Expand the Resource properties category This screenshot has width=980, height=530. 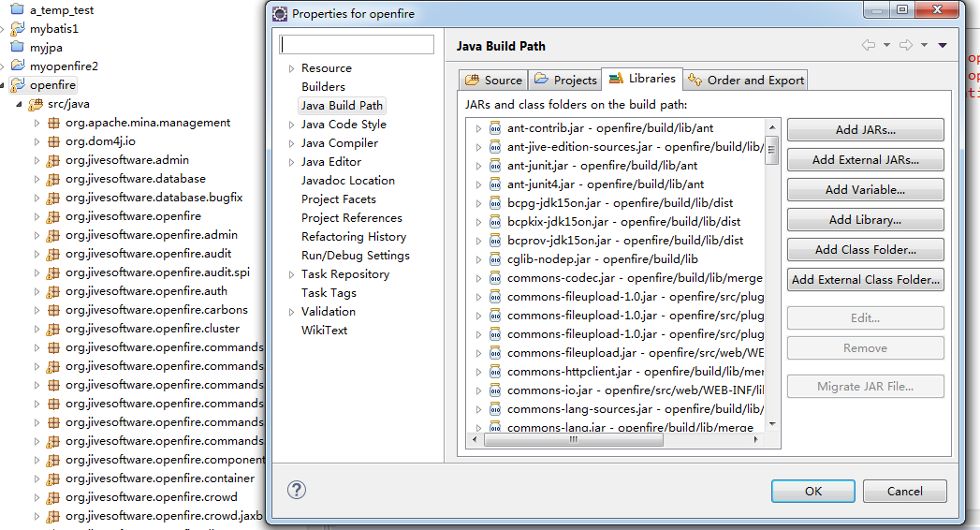pyautogui.click(x=291, y=68)
